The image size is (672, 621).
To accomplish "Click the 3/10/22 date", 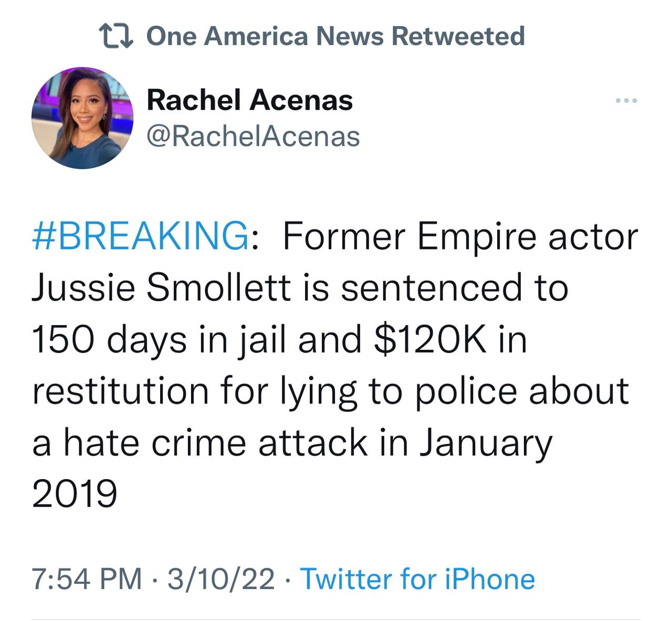I will (221, 579).
